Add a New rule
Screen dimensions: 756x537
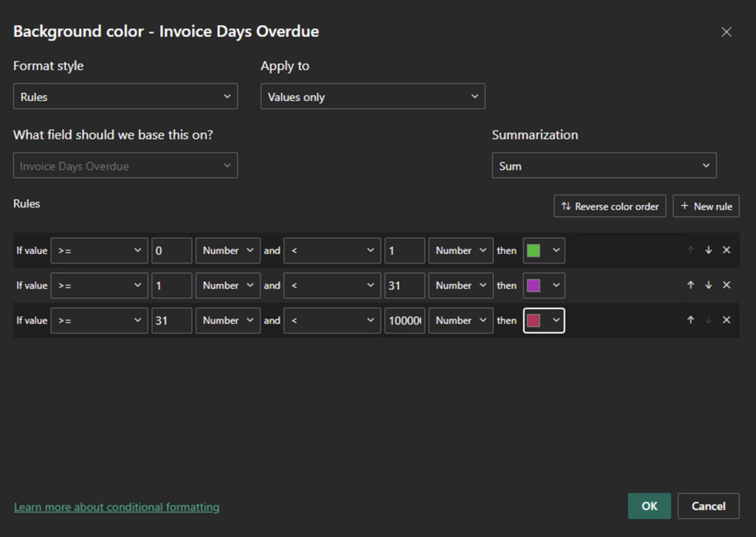click(706, 206)
